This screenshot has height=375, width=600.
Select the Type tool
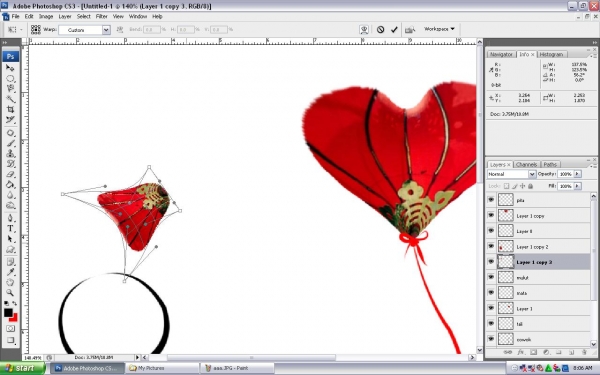point(10,229)
